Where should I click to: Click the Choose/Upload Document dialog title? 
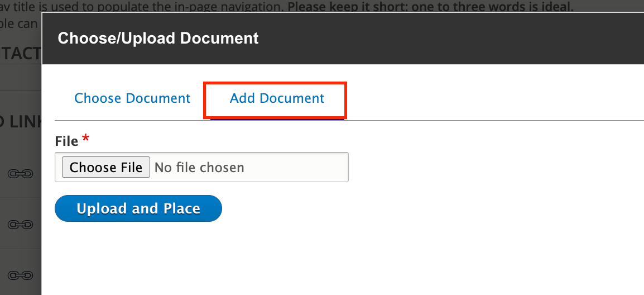[158, 38]
